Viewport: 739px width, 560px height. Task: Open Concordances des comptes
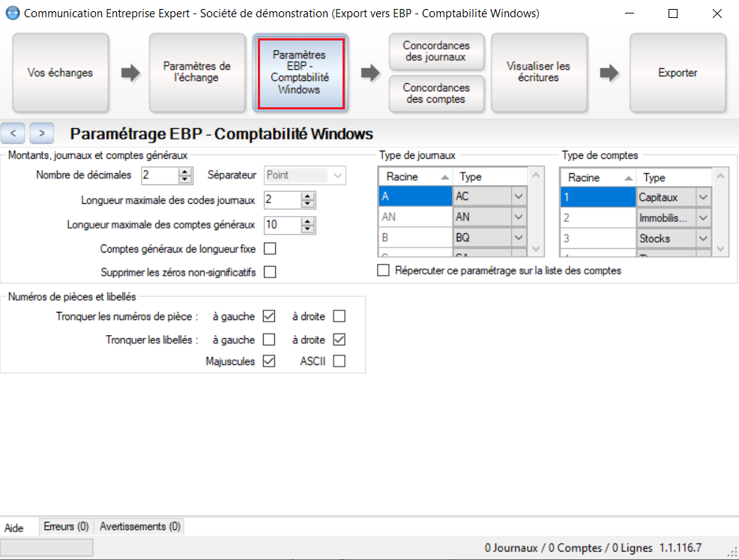(x=436, y=93)
